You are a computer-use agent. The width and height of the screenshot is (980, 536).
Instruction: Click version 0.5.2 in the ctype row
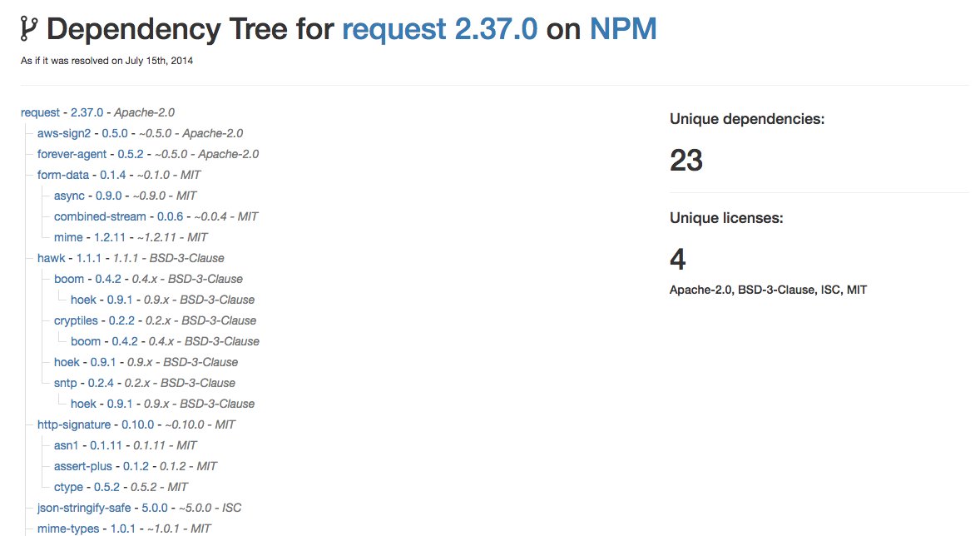coord(106,487)
